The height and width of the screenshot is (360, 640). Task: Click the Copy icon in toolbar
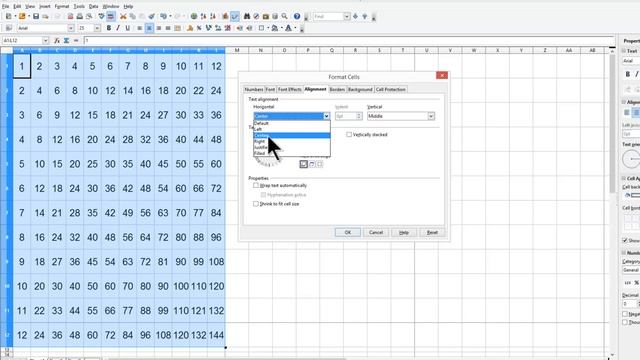point(133,16)
